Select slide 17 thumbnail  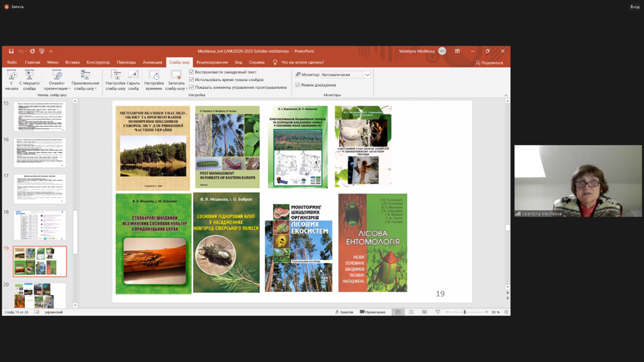coord(40,189)
